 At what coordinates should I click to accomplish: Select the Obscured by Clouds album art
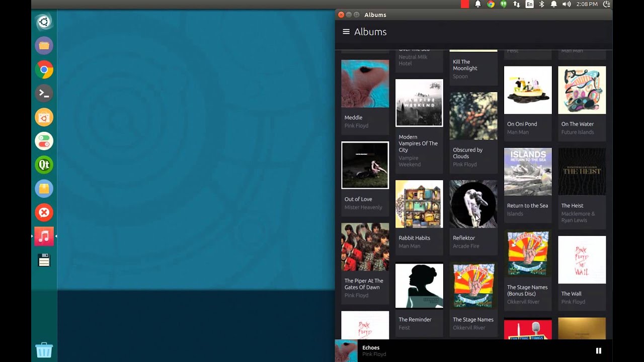coord(473,116)
